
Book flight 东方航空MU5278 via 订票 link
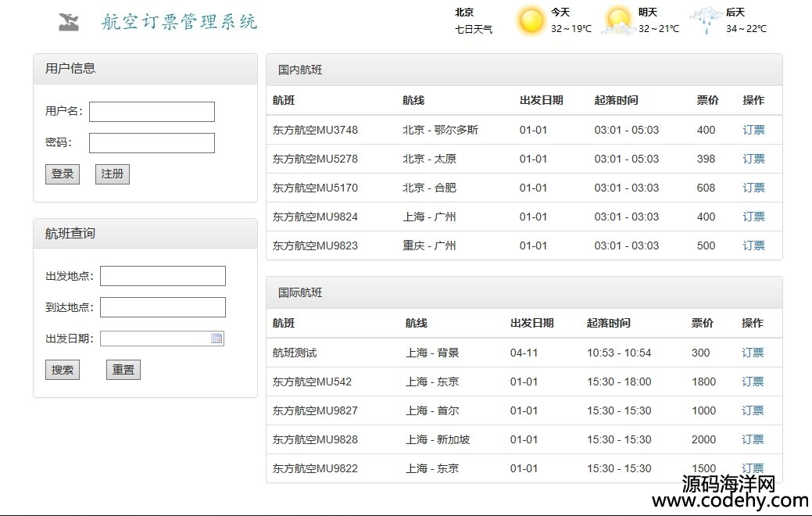click(x=753, y=159)
